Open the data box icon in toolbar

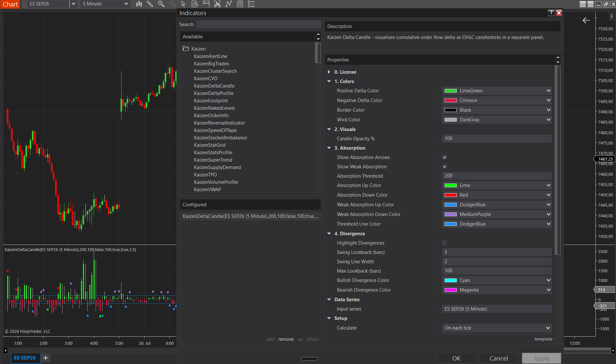tap(195, 4)
